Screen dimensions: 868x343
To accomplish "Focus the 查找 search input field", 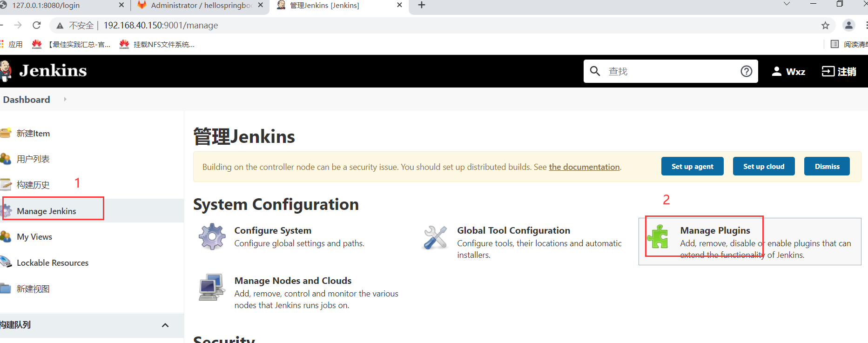I will (x=670, y=71).
